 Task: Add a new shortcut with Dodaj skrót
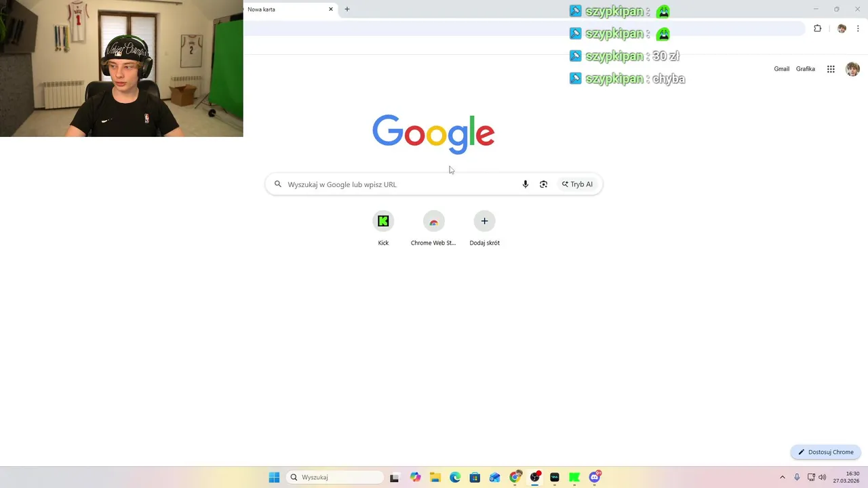pyautogui.click(x=484, y=228)
